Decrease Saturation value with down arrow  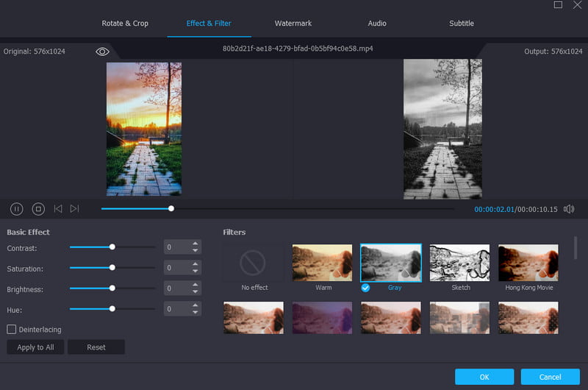[195, 272]
